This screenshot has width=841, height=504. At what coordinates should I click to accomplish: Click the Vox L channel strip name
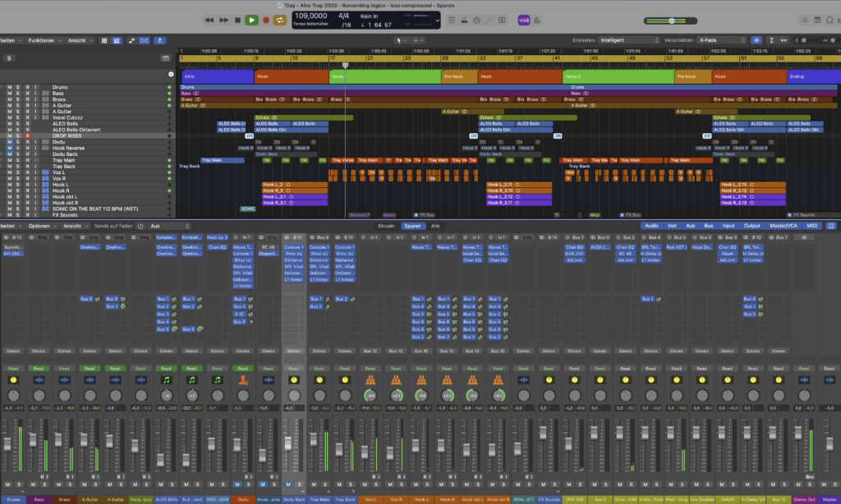pyautogui.click(x=370, y=500)
